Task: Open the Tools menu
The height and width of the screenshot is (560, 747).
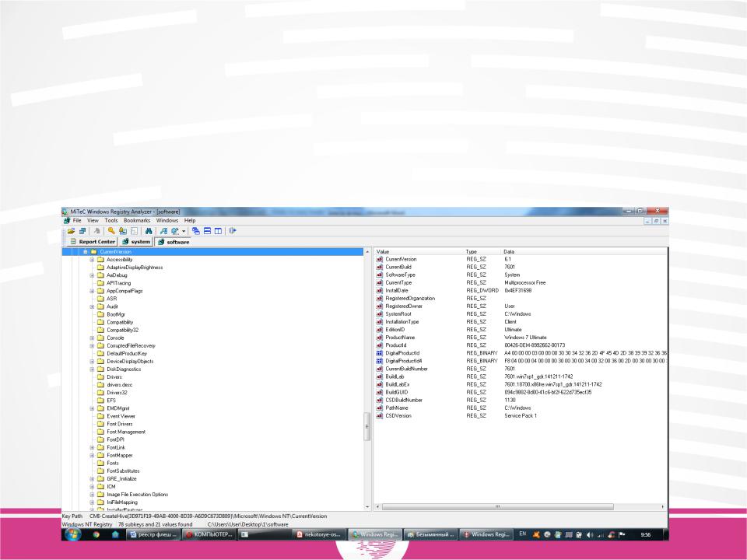Action: pos(111,220)
